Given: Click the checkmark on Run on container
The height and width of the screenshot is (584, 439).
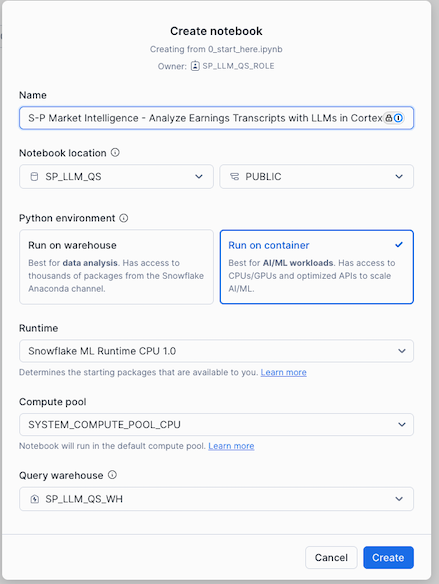Looking at the screenshot, I should coord(399,245).
